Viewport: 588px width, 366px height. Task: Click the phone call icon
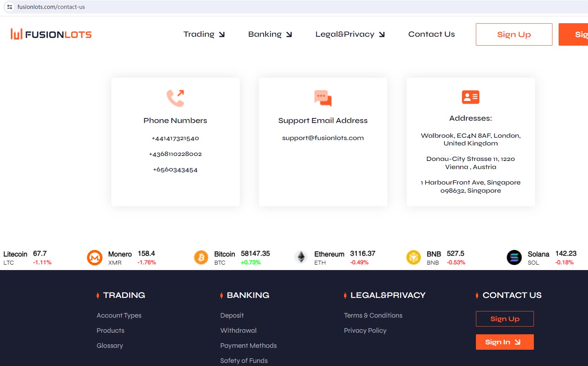click(x=175, y=98)
